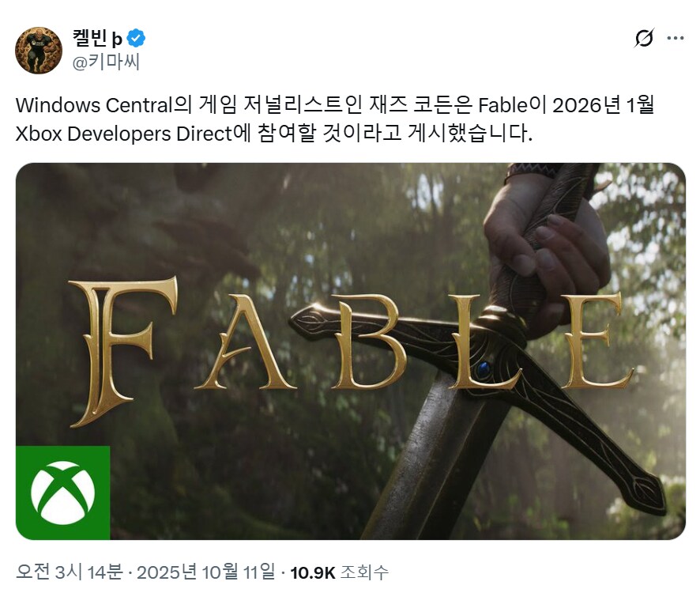Open the three-dot more options menu
The image size is (700, 589).
(x=676, y=38)
